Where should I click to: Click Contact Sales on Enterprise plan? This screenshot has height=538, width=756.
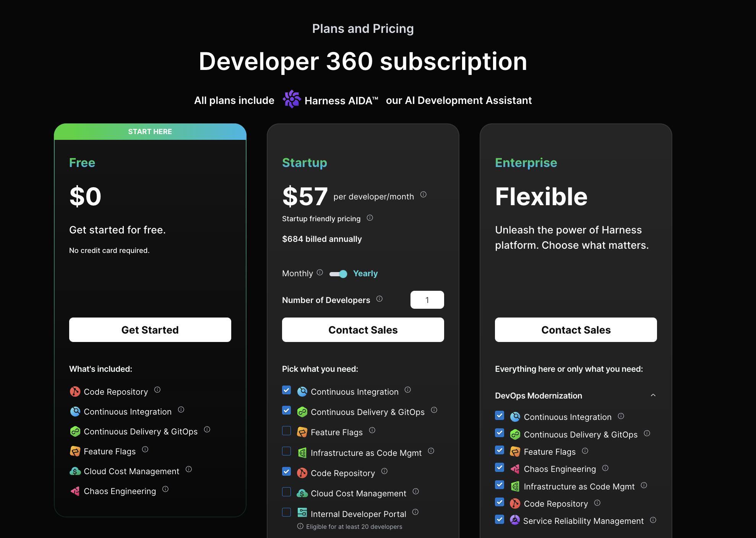tap(576, 330)
